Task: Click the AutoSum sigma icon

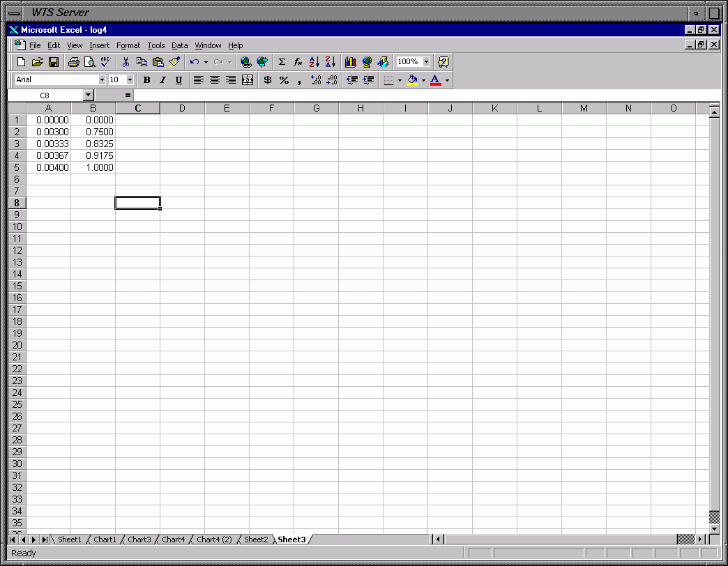Action: coord(282,62)
